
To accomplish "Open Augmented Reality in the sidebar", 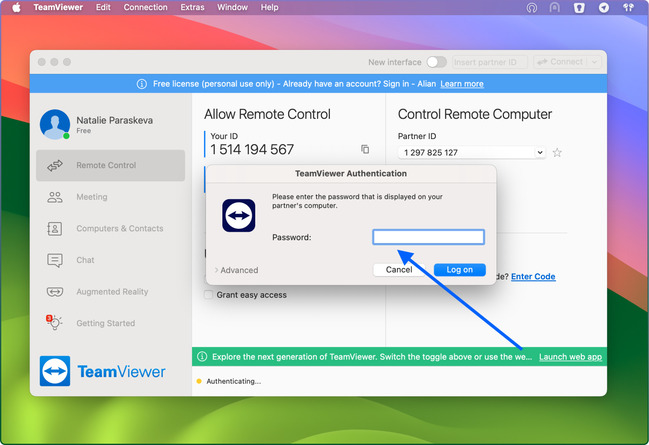I will 111,292.
